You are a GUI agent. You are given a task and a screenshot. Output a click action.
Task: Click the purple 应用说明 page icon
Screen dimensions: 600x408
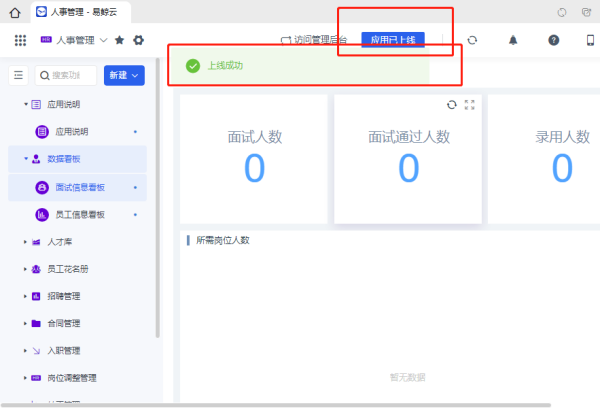coord(42,132)
